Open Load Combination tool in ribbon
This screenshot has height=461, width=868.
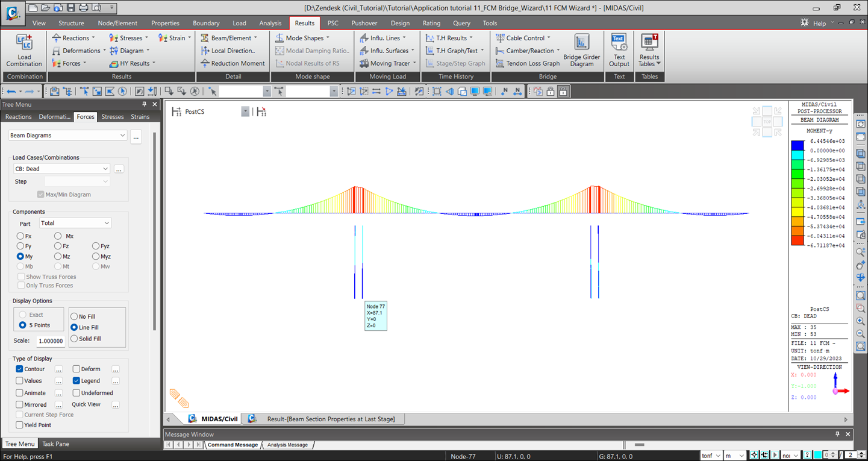[24, 51]
